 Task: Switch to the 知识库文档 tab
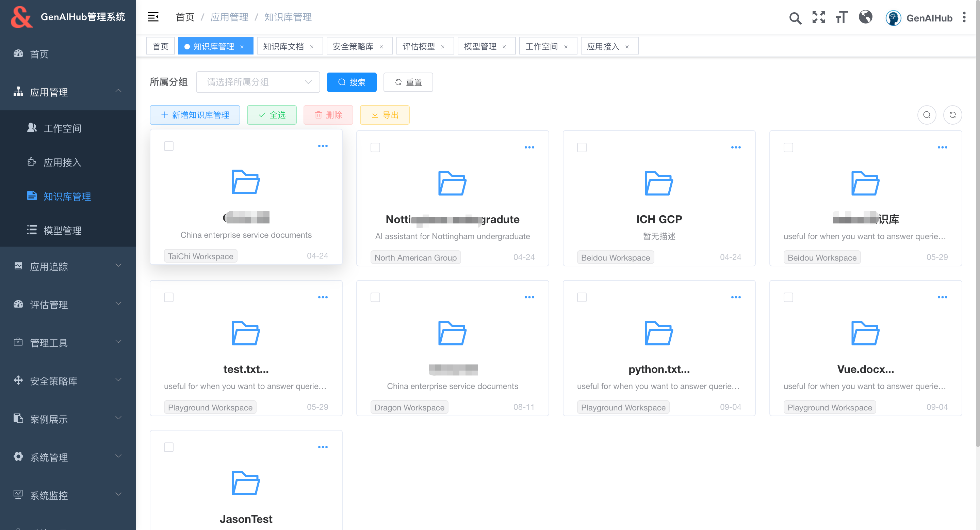283,46
